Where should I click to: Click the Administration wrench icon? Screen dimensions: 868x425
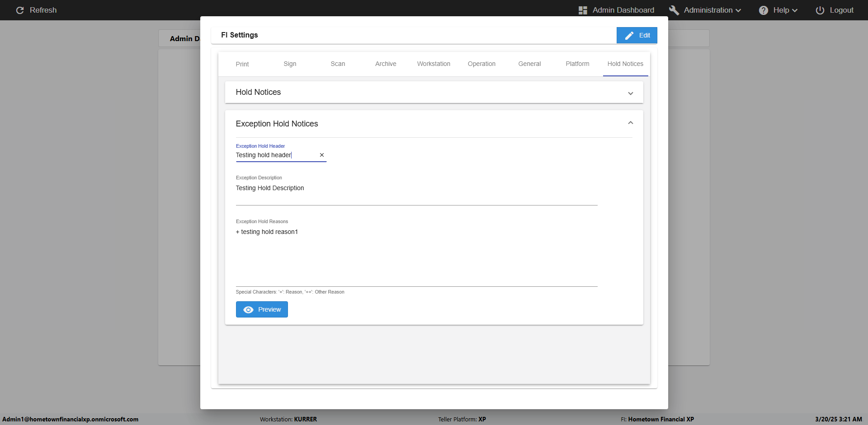[674, 10]
